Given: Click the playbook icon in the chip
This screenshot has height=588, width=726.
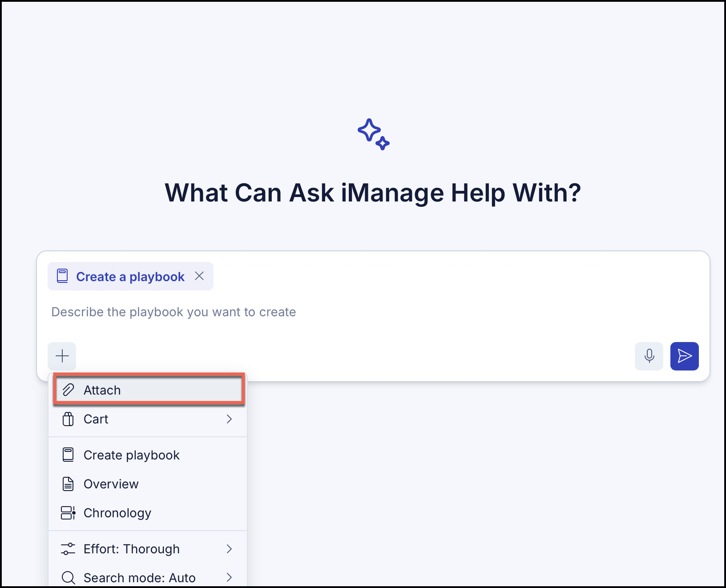Looking at the screenshot, I should [x=62, y=276].
